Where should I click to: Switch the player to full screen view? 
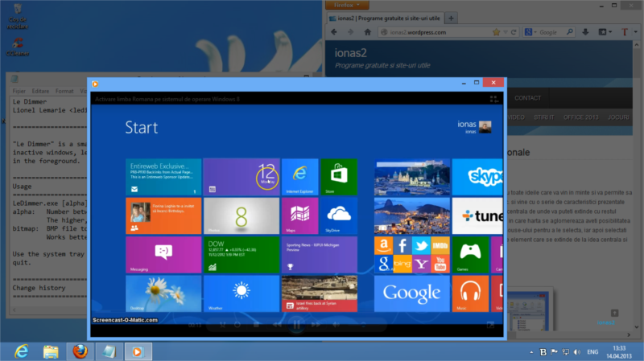click(490, 325)
